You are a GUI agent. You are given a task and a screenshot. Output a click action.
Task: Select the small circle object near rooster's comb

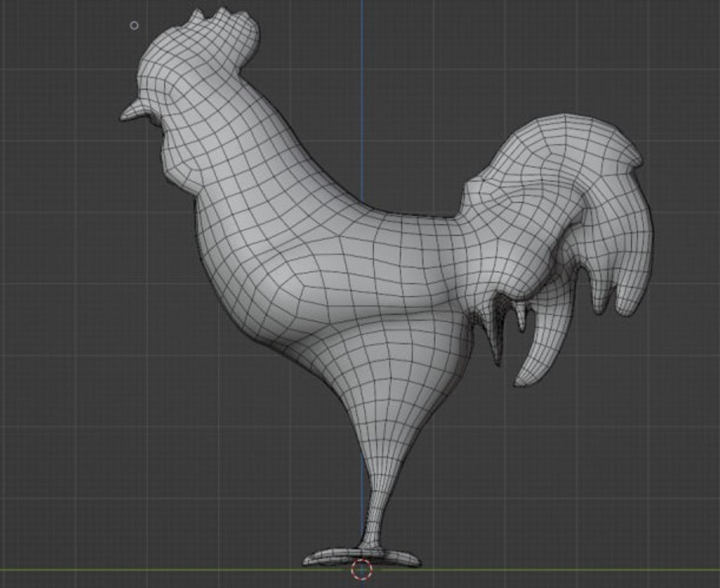(x=134, y=25)
